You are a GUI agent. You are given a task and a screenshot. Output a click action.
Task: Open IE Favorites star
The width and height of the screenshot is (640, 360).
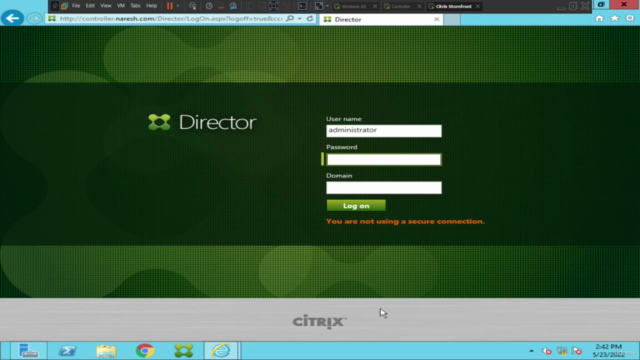[614, 18]
